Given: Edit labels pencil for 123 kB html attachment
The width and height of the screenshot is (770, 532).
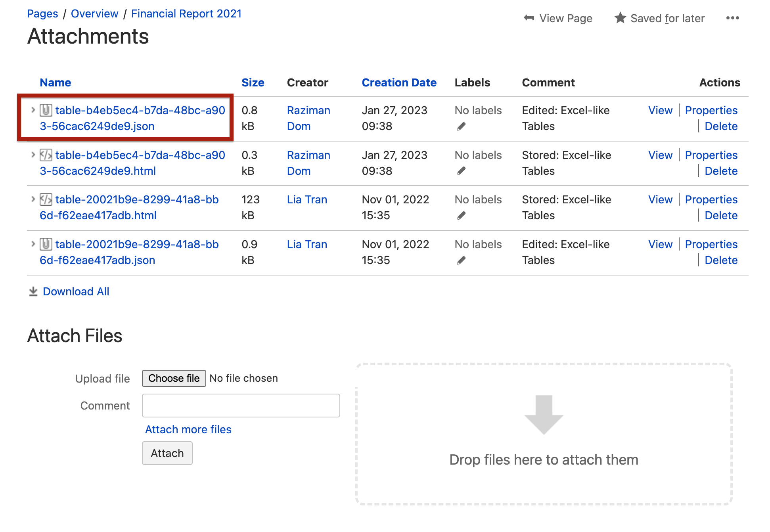Looking at the screenshot, I should click(461, 216).
